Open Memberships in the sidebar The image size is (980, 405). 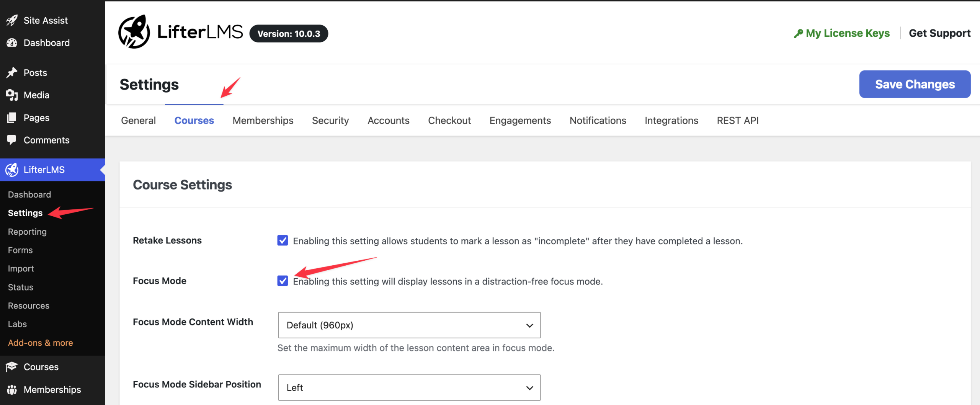[52, 389]
